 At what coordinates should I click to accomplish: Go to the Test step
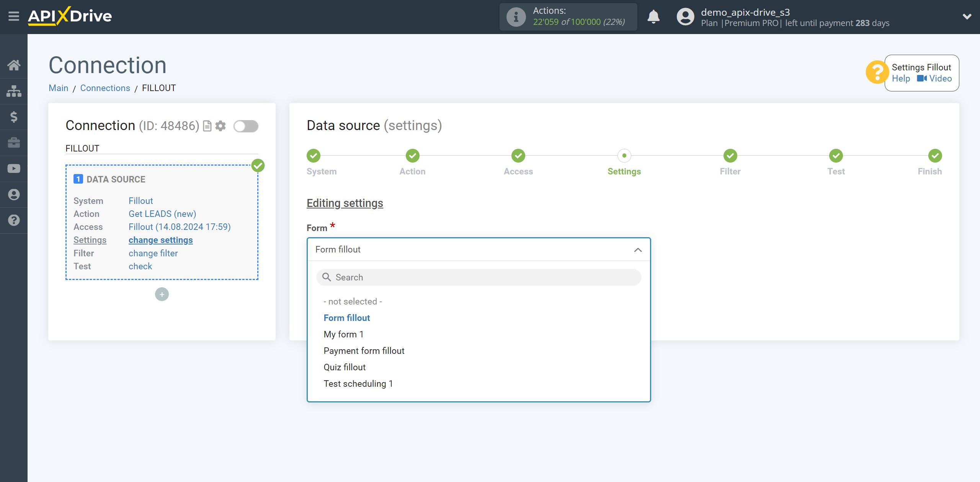click(x=836, y=156)
